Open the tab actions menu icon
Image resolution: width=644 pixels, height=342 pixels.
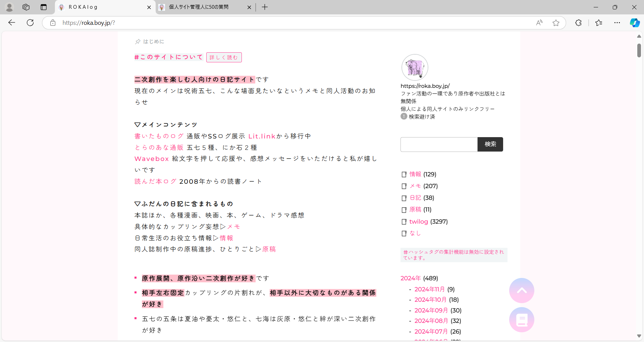click(44, 7)
